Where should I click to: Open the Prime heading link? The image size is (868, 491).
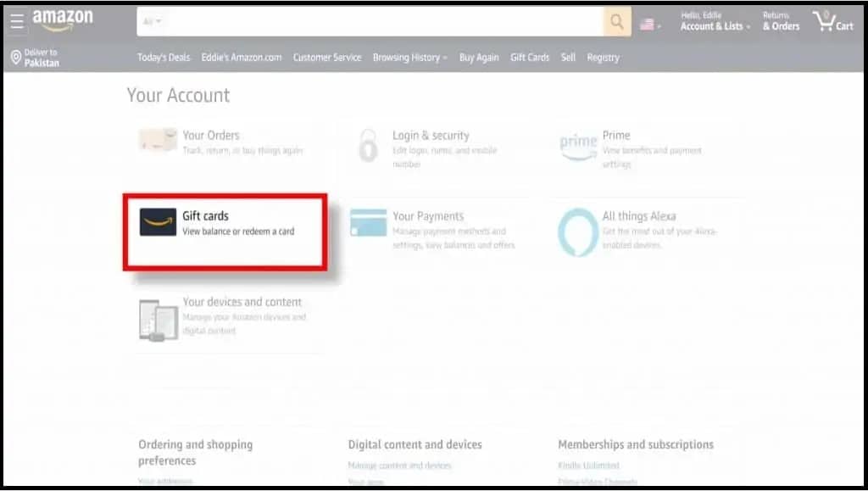click(616, 136)
